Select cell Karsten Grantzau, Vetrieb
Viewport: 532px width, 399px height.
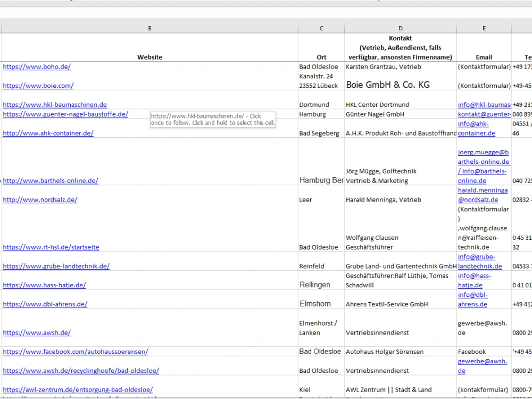(401, 67)
